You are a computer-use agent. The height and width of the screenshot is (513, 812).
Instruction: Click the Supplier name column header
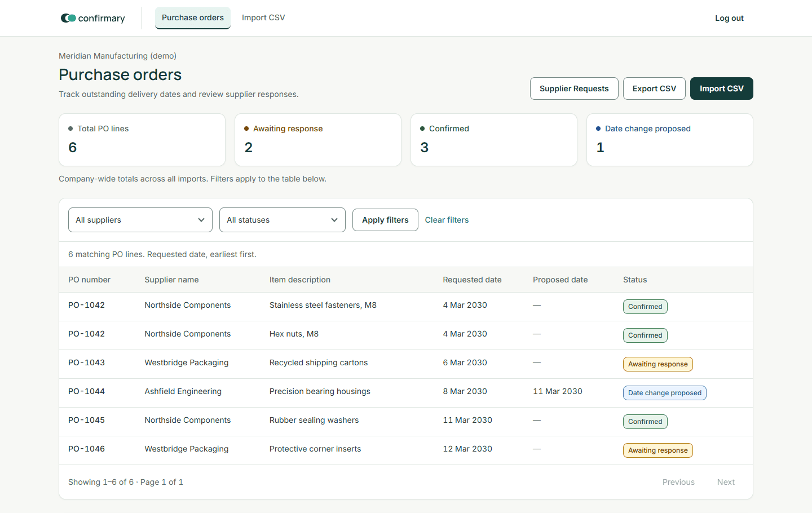point(171,280)
